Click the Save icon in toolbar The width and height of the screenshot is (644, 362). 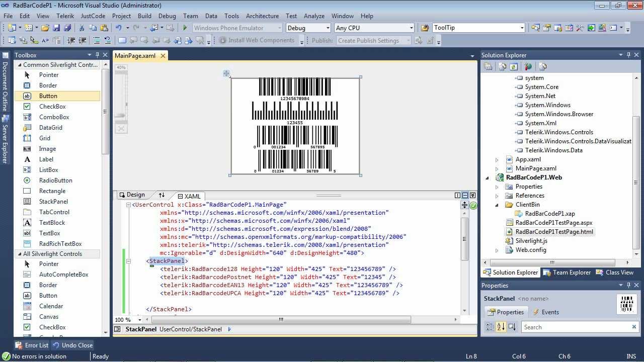click(x=56, y=28)
